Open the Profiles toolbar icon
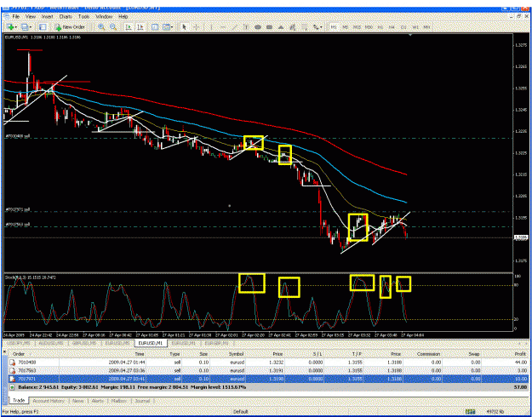The height and width of the screenshot is (417, 532). click(25, 26)
